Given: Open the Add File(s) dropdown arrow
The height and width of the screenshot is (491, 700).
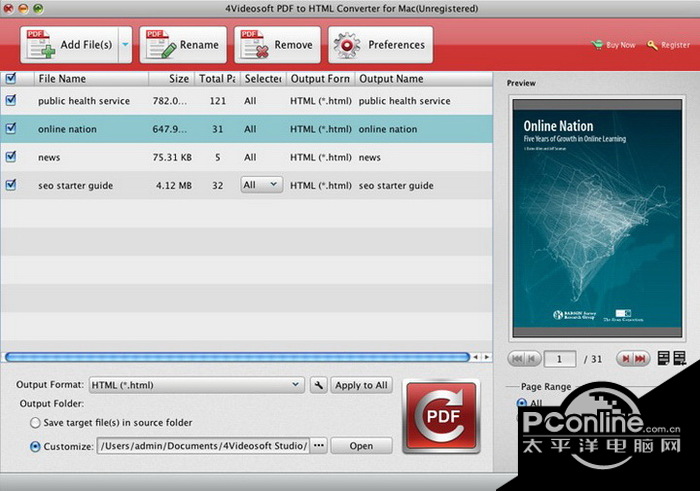Looking at the screenshot, I should [x=125, y=45].
